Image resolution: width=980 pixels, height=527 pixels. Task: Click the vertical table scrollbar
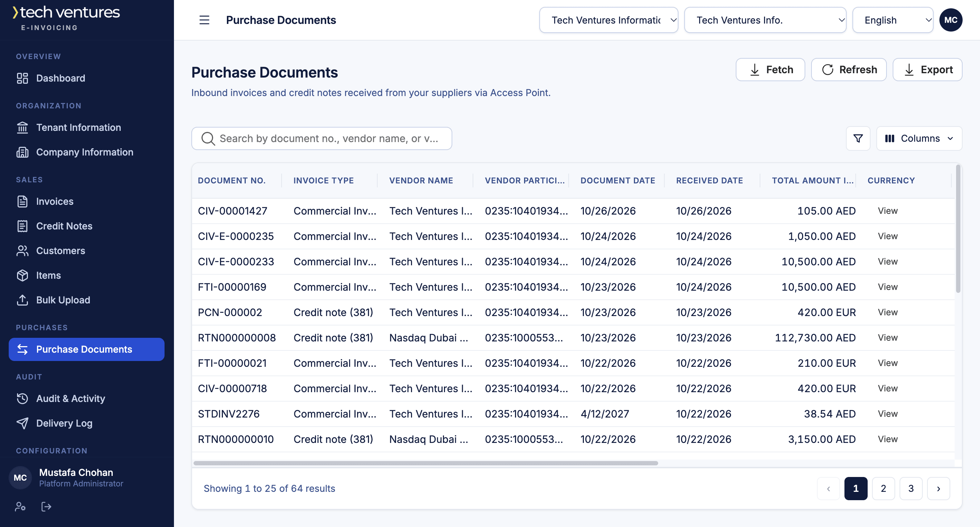[958, 228]
